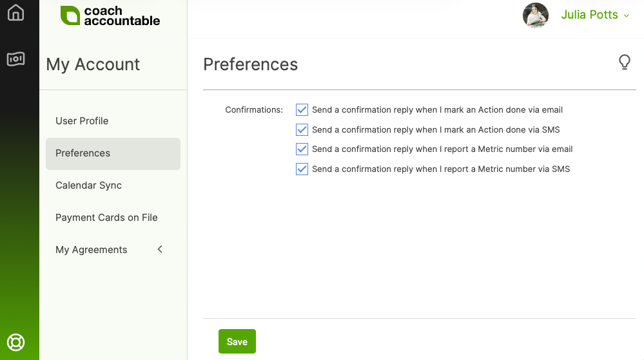The image size is (644, 360).
Task: Click Julia Potts profile avatar
Action: click(x=535, y=15)
